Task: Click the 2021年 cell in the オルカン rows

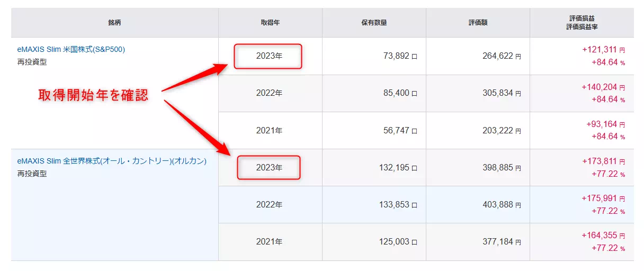Action: pos(269,242)
